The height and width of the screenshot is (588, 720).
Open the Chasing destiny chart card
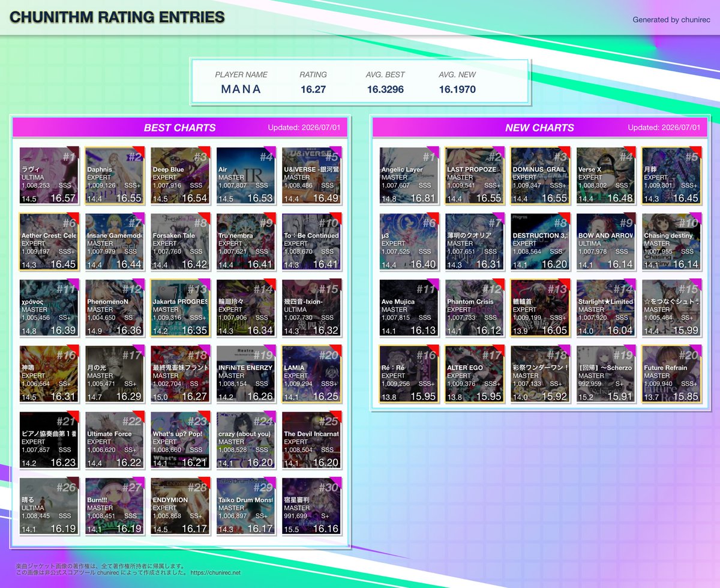[x=672, y=241]
